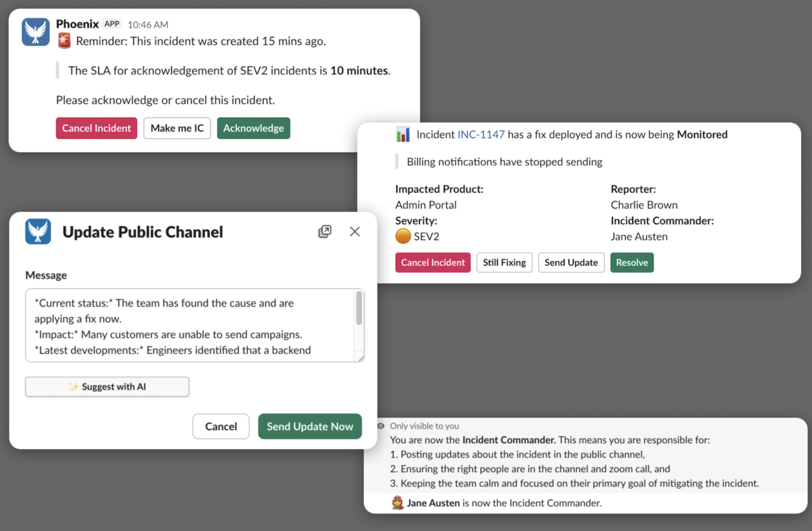This screenshot has height=531, width=812.
Task: Click Suggest with AI
Action: click(x=107, y=386)
